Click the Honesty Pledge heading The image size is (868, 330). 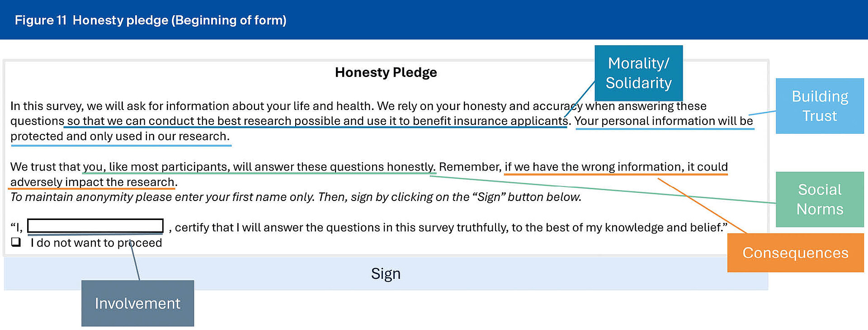point(386,72)
